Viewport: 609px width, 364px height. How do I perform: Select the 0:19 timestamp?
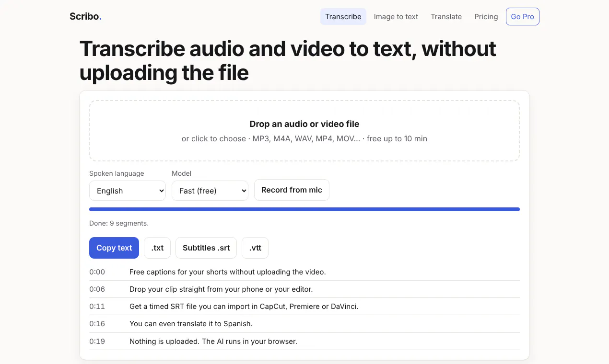coord(97,341)
